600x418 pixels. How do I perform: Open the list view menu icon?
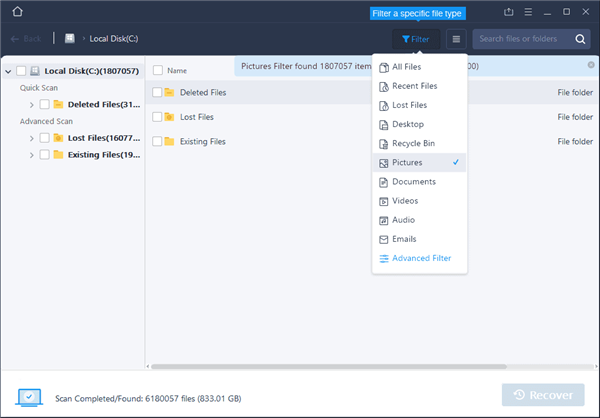pos(455,39)
